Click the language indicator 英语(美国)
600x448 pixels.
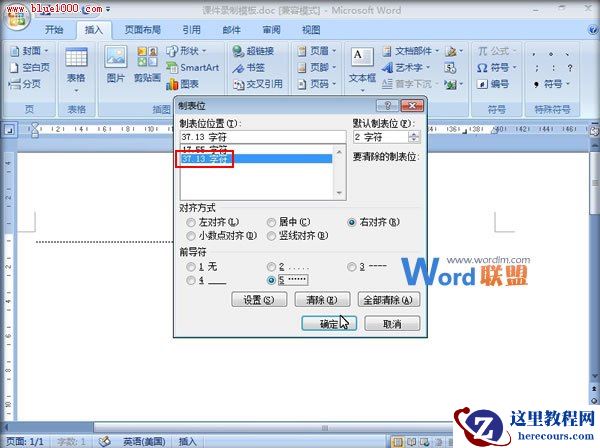tap(144, 441)
